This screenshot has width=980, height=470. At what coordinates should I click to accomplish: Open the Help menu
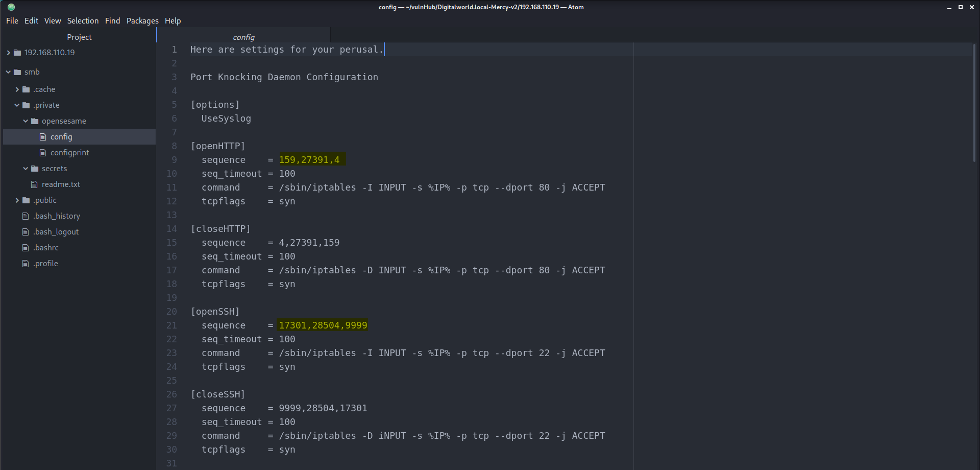[173, 21]
